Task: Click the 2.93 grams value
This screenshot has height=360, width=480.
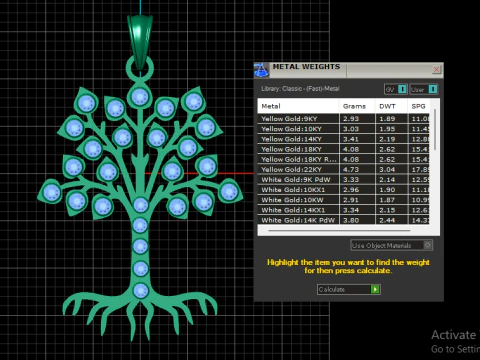Action: (x=351, y=119)
